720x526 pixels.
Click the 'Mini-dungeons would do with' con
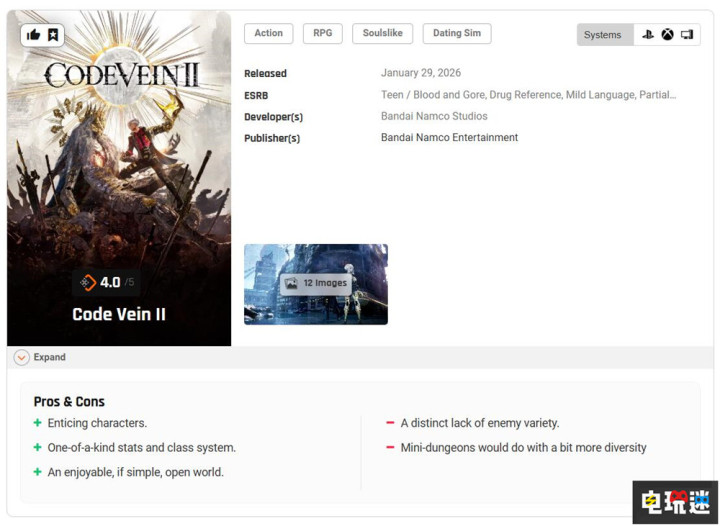tap(523, 448)
